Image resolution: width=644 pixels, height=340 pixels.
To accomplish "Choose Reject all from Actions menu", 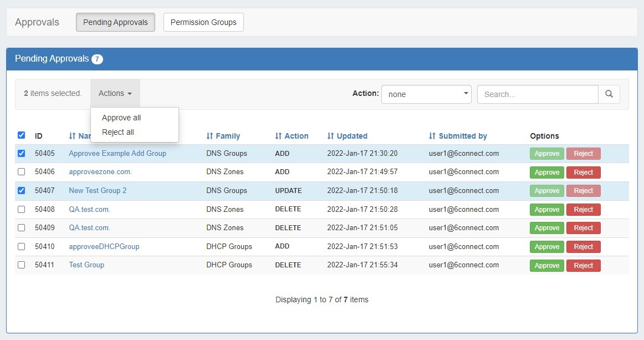I will tap(118, 132).
